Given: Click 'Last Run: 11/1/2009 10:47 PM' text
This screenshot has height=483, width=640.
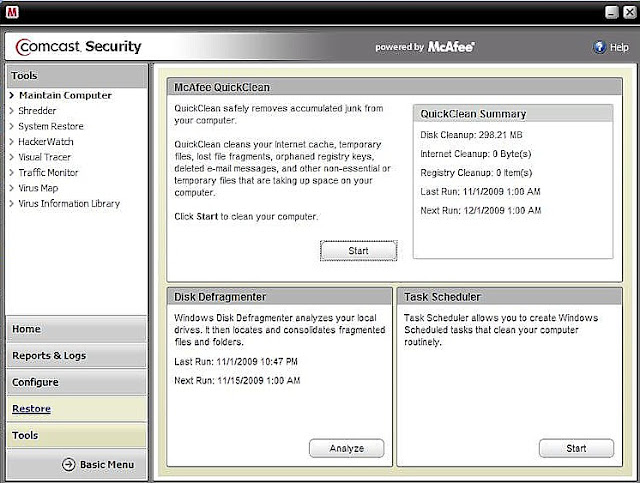Looking at the screenshot, I should point(236,361).
